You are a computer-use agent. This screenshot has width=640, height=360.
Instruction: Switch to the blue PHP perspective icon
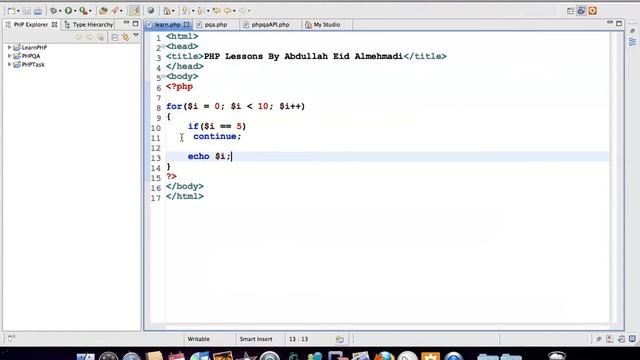pyautogui.click(x=581, y=11)
